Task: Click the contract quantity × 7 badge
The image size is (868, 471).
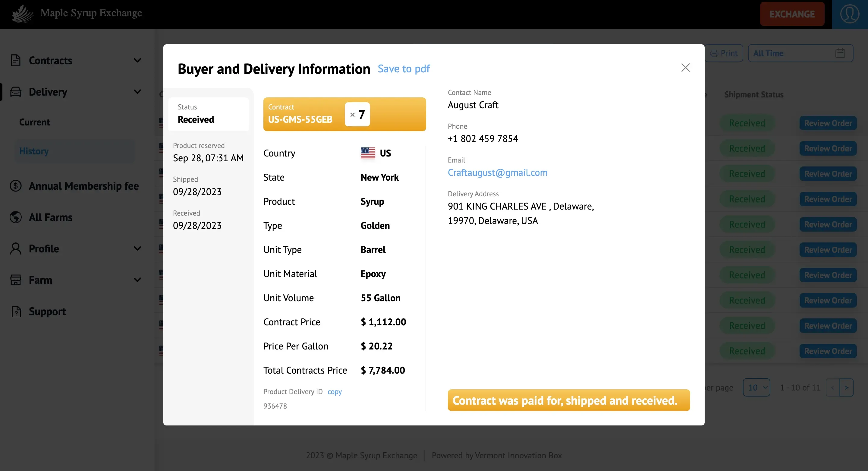Action: pos(357,114)
